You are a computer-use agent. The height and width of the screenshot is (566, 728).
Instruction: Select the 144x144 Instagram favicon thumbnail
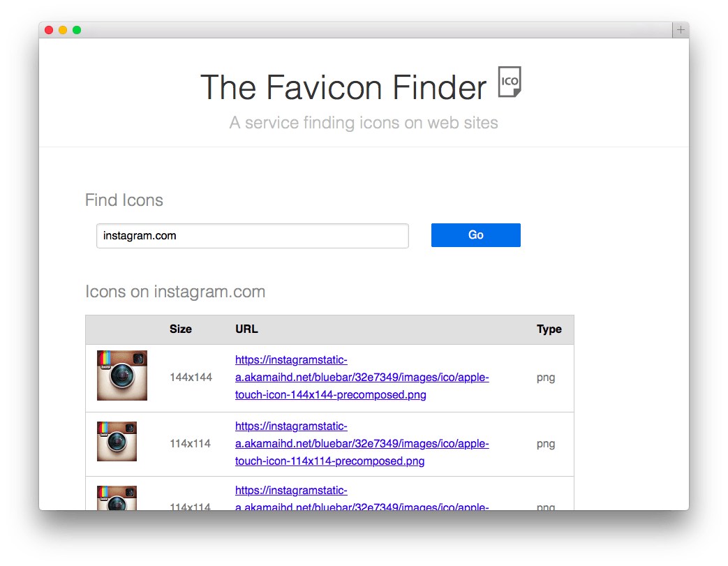pyautogui.click(x=121, y=374)
